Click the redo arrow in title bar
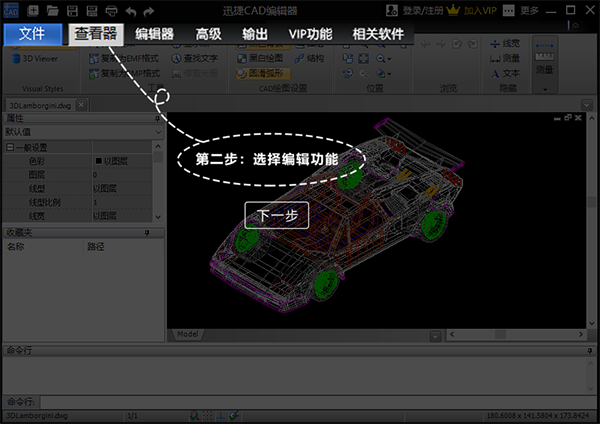Viewport: 600px width, 424px height. click(x=149, y=12)
